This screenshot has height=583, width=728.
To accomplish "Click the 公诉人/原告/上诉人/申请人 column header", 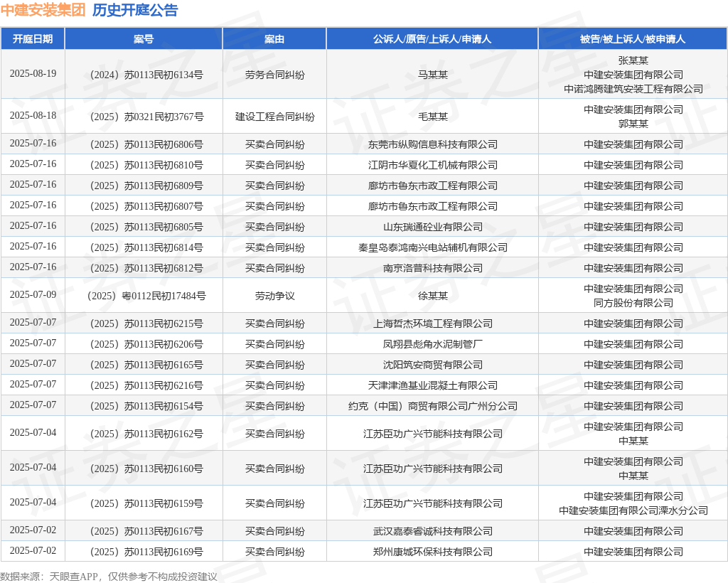I will [432, 38].
